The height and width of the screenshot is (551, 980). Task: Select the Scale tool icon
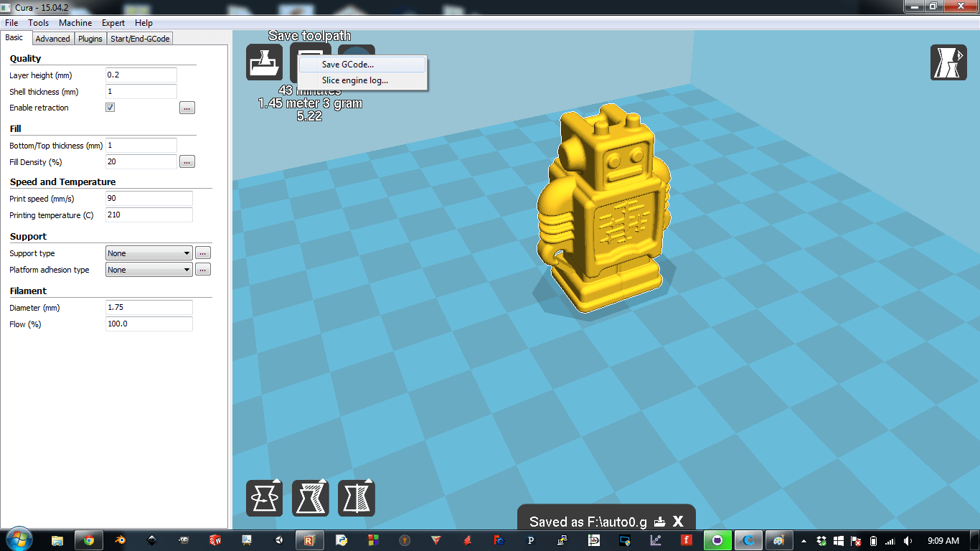310,498
